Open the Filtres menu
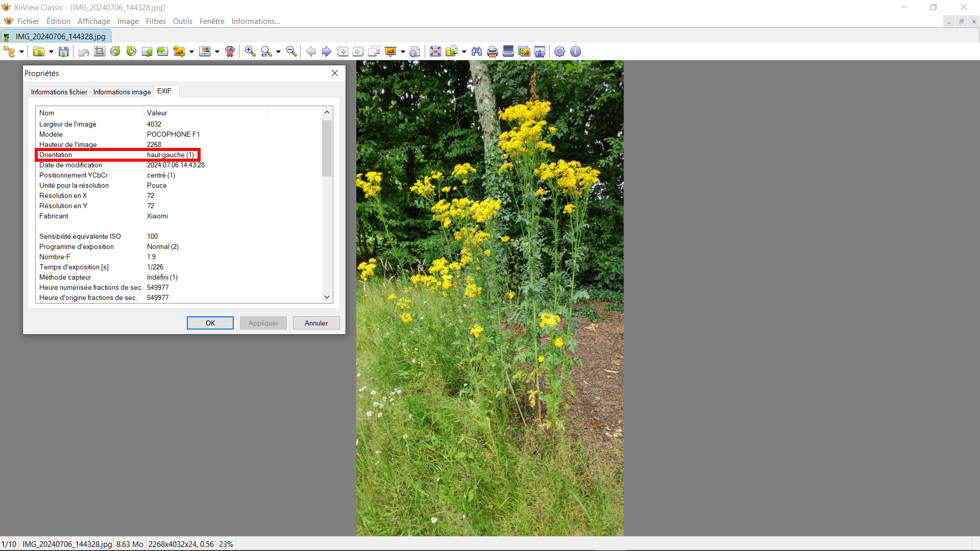Image resolution: width=980 pixels, height=551 pixels. point(156,21)
